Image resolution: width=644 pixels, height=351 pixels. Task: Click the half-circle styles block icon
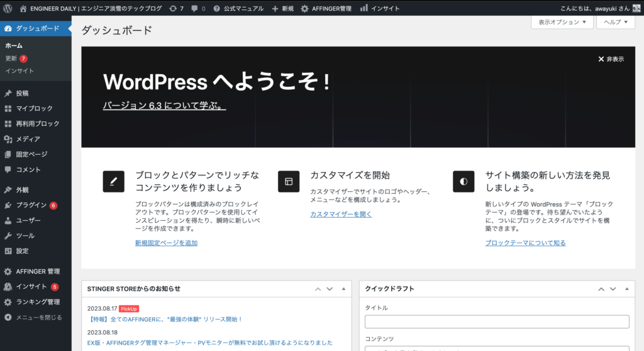coord(464,181)
